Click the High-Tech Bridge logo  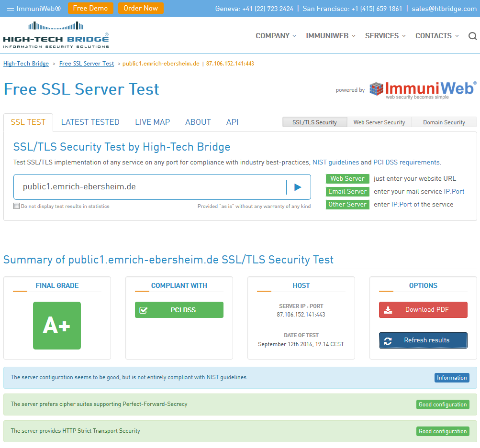tap(56, 35)
